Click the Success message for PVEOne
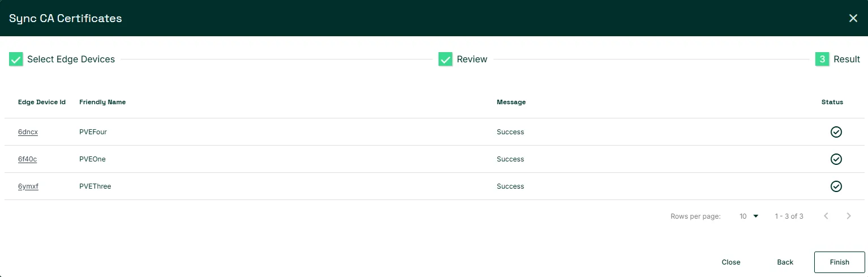Image resolution: width=868 pixels, height=277 pixels. (x=510, y=159)
